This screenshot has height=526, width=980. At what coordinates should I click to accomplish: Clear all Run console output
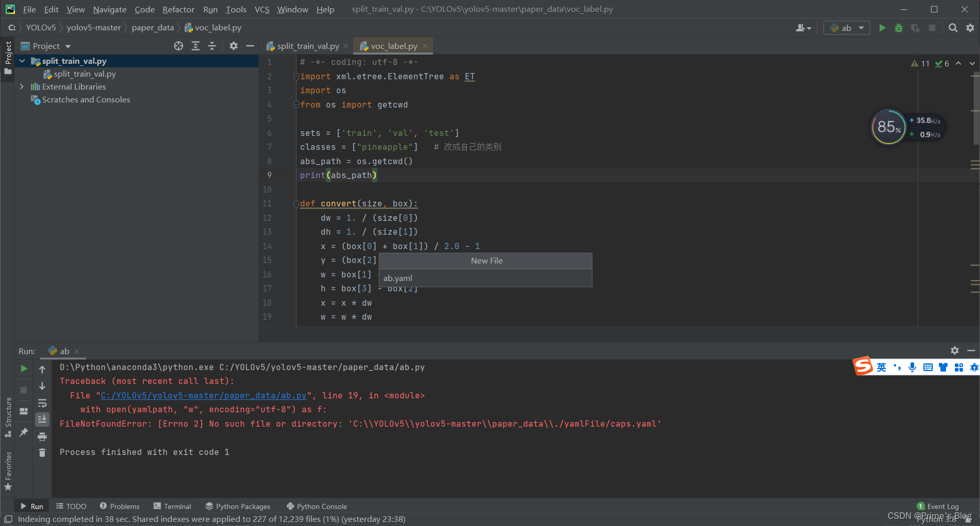42,453
